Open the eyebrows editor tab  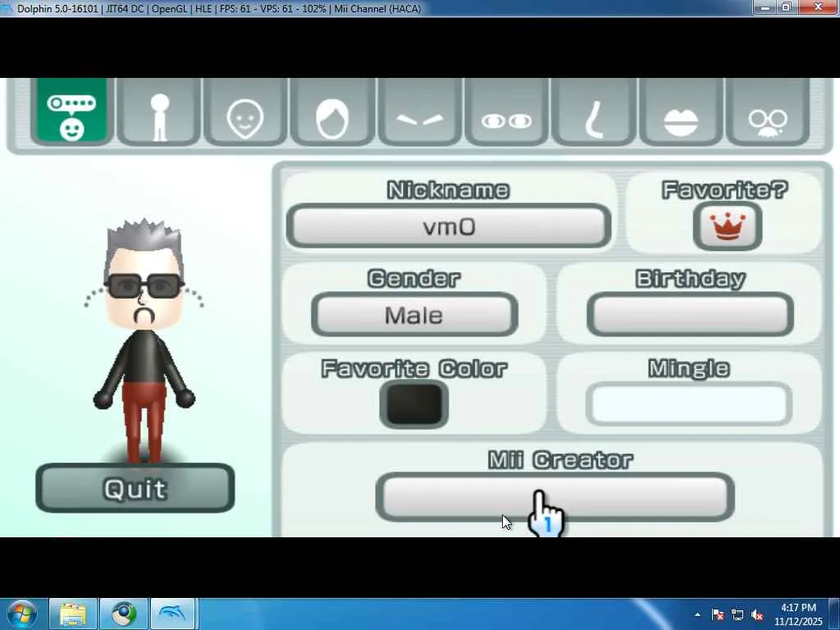pos(419,112)
